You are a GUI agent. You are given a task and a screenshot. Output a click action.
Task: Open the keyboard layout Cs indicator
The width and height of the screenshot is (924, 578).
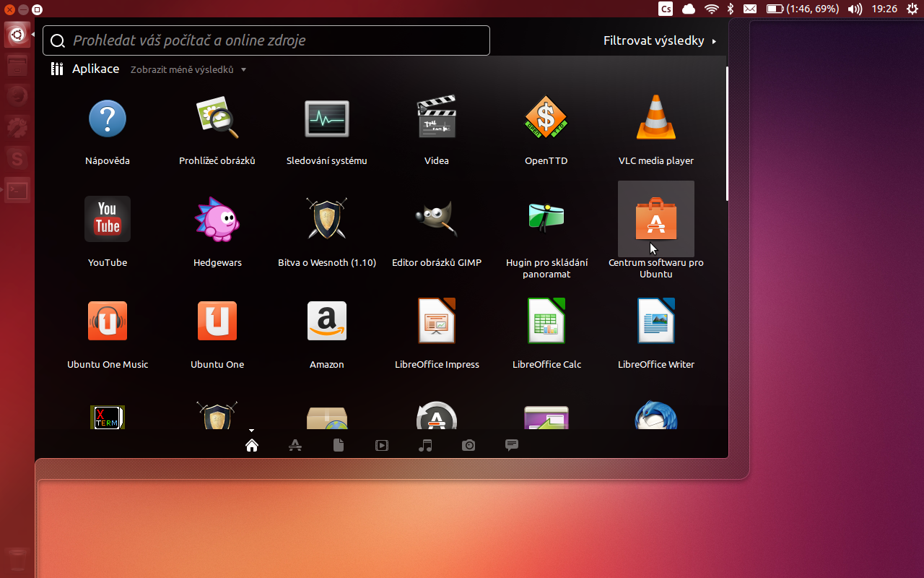[x=666, y=9]
